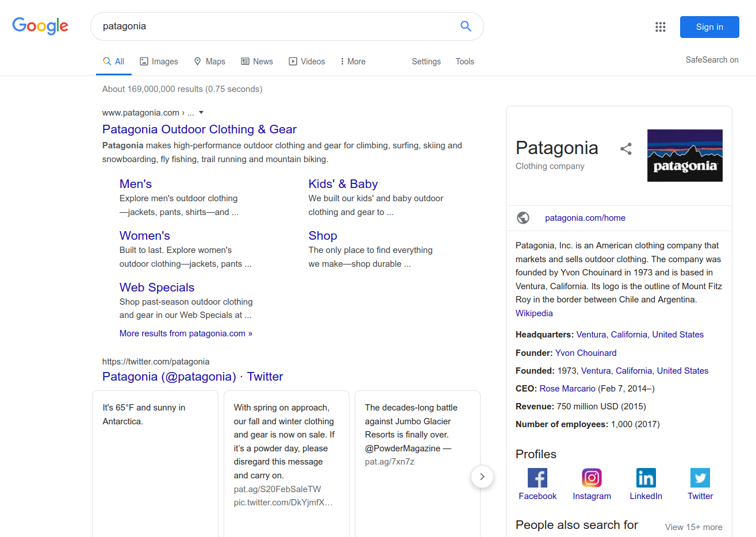This screenshot has height=537, width=756.
Task: Click founder Yvon Chouinard link
Action: [x=586, y=353]
